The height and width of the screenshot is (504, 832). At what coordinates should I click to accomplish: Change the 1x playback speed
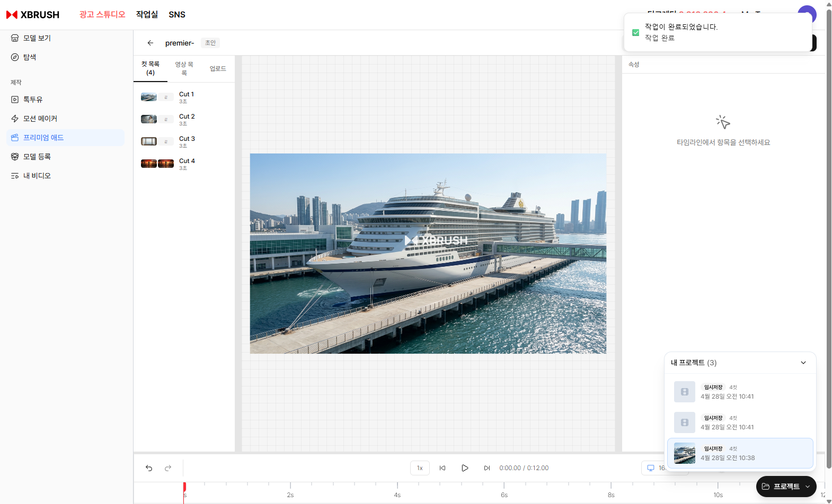coord(420,468)
